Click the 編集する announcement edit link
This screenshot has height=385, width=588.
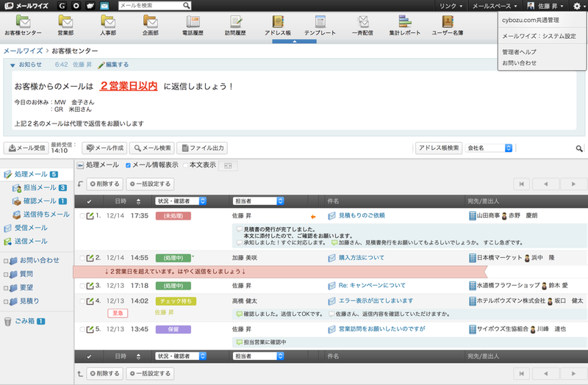(113, 65)
